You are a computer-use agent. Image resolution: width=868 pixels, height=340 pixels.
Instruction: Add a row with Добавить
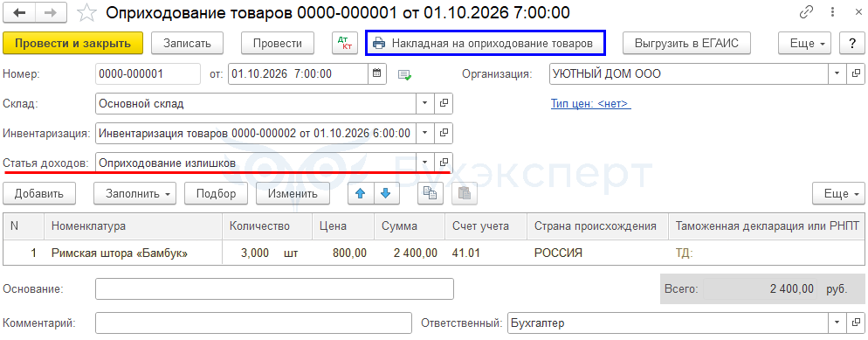pos(38,194)
